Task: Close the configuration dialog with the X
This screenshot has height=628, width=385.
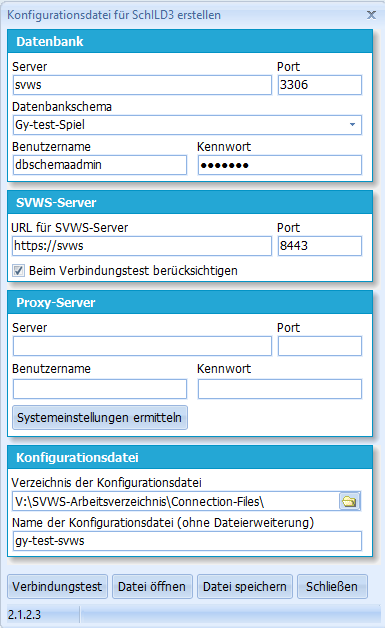Action: pos(371,15)
